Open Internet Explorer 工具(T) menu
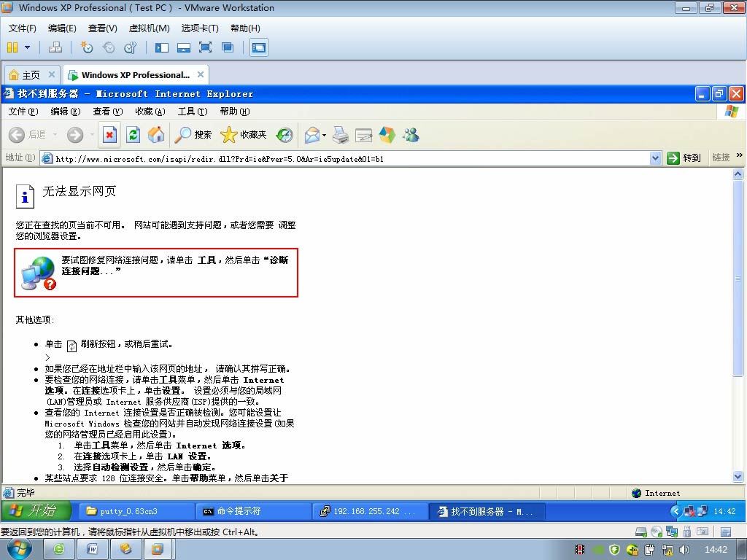 pyautogui.click(x=193, y=112)
